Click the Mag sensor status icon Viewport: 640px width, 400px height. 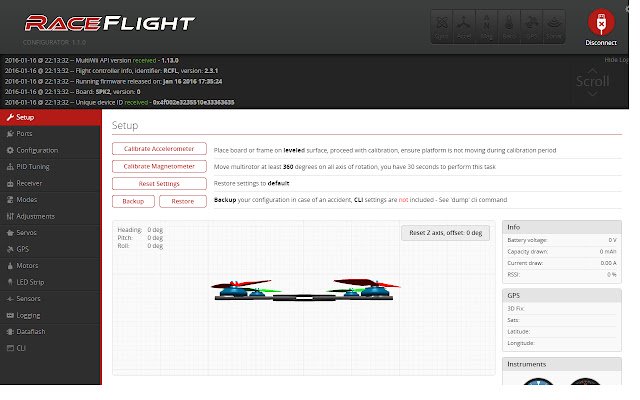pyautogui.click(x=487, y=27)
